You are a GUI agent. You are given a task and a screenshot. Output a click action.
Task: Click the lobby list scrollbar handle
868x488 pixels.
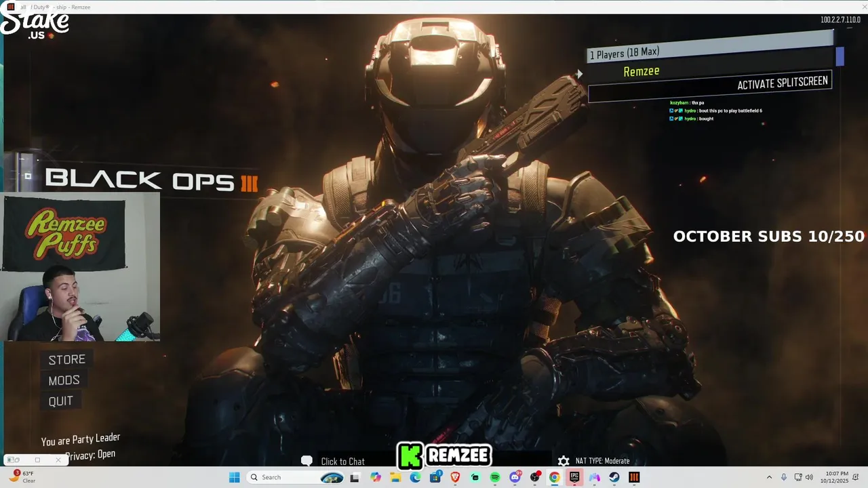click(840, 56)
